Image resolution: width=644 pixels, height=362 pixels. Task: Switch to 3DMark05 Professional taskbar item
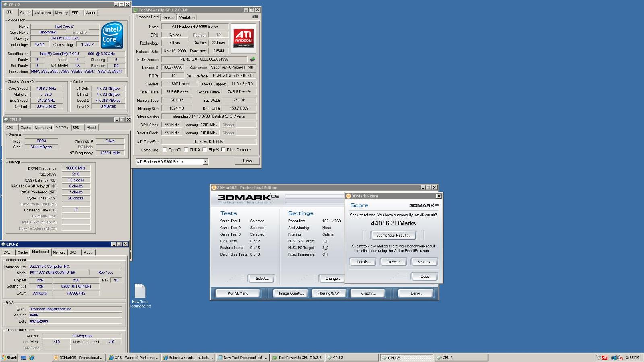point(78,358)
